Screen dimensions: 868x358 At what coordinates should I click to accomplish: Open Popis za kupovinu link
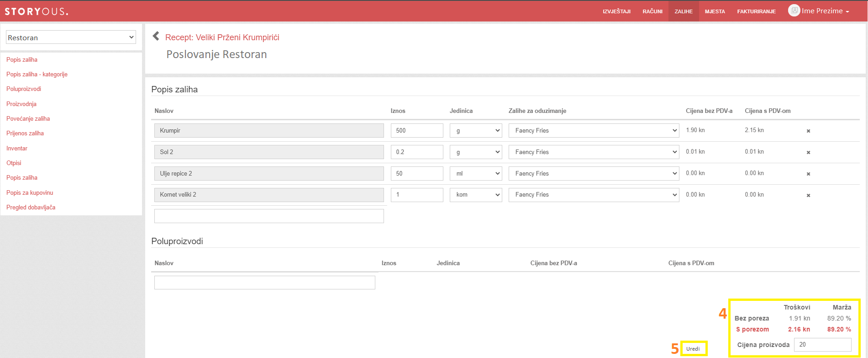pyautogui.click(x=30, y=192)
